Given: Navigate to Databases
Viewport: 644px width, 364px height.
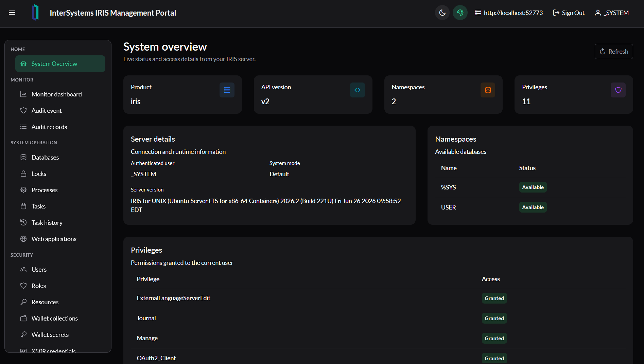Looking at the screenshot, I should (60, 158).
